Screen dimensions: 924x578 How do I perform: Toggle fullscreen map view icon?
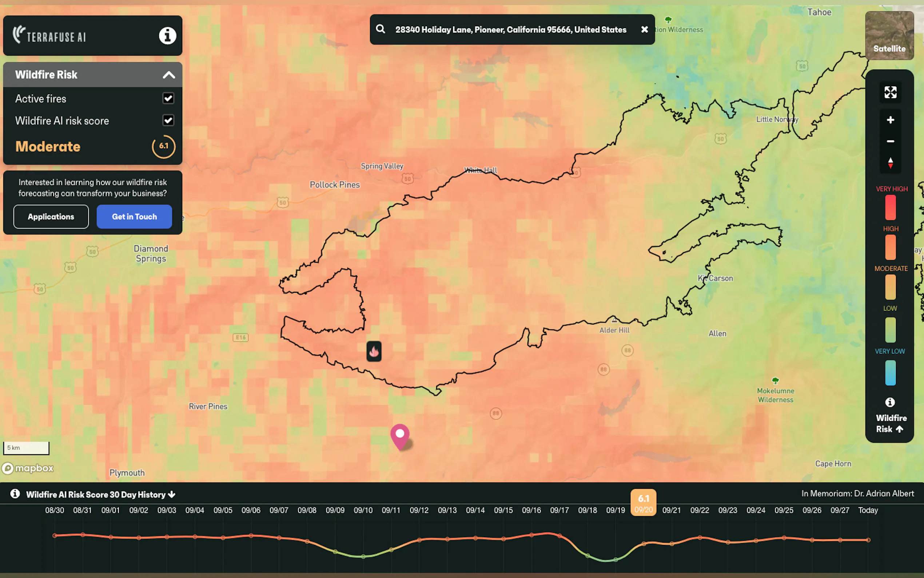click(890, 92)
